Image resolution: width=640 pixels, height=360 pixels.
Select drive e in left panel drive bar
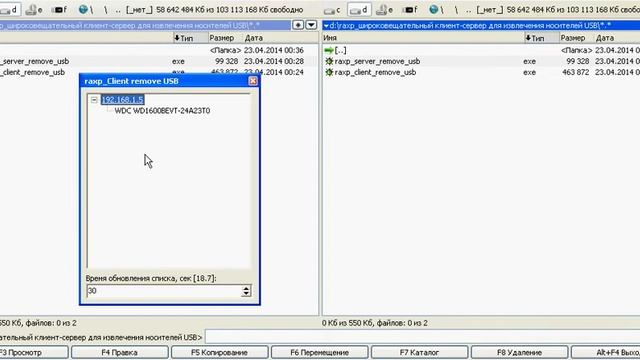click(34, 9)
